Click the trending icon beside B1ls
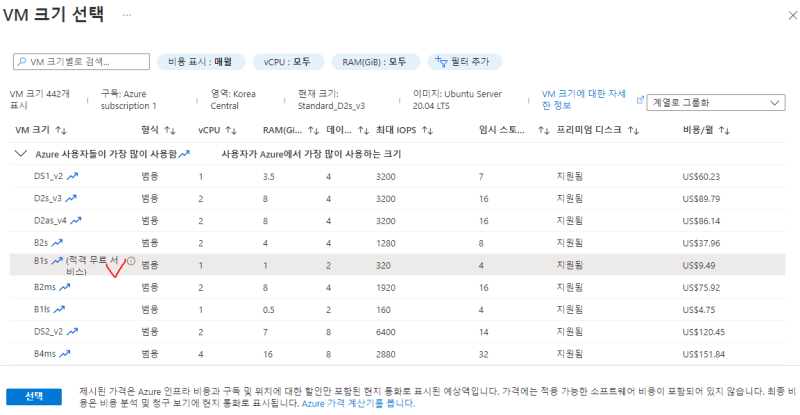The height and width of the screenshot is (415, 800). point(60,309)
